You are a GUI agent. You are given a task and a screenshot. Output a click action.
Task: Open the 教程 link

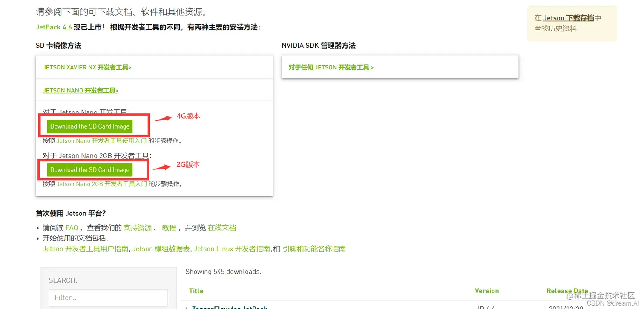pos(169,228)
